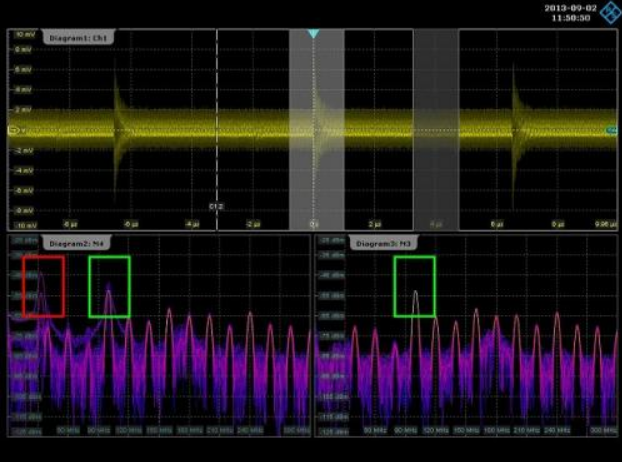This screenshot has width=622, height=462.
Task: Click the 10 mV top vertical scale label
Action: click(x=24, y=34)
